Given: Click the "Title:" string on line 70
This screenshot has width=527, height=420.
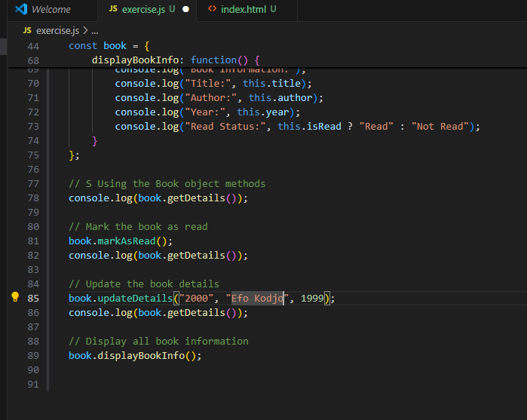Looking at the screenshot, I should click(x=208, y=83).
